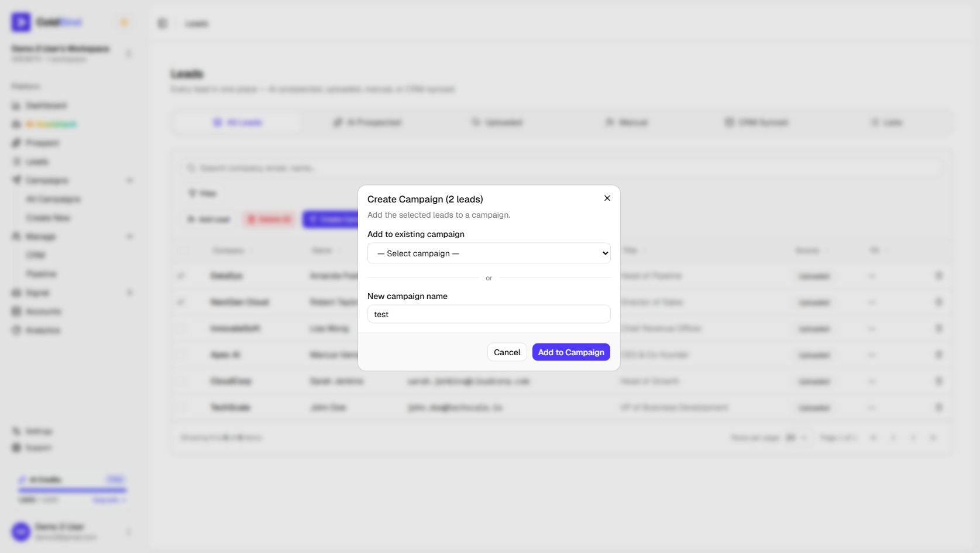Click the 'Create Campaign (2 leads)' title

(425, 200)
